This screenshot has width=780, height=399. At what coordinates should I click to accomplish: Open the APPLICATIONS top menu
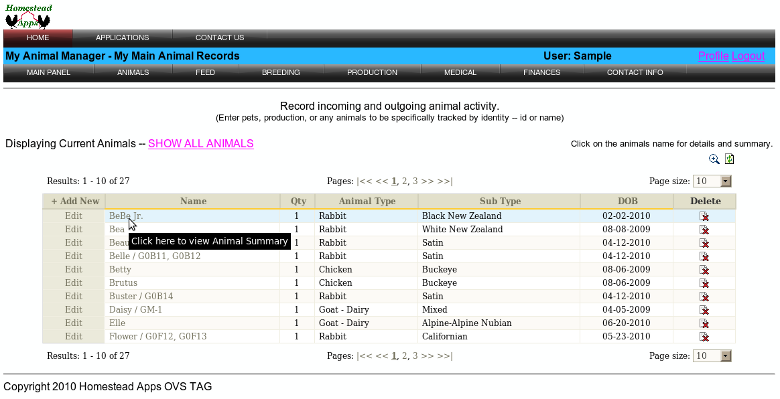[122, 38]
